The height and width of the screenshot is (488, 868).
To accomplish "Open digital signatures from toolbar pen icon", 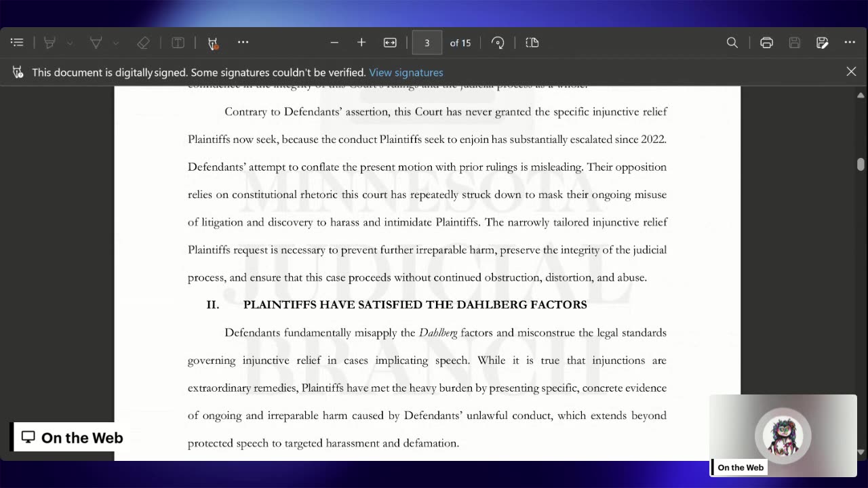I will click(x=213, y=43).
